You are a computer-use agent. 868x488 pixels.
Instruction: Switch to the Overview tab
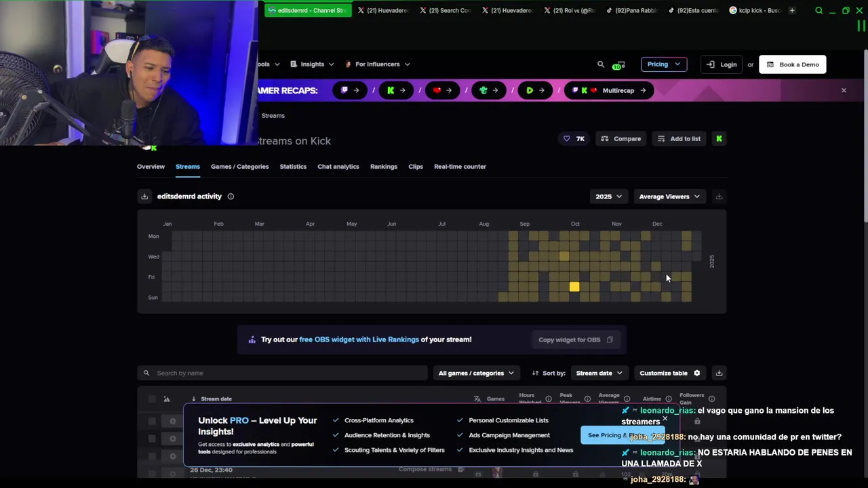click(x=151, y=167)
